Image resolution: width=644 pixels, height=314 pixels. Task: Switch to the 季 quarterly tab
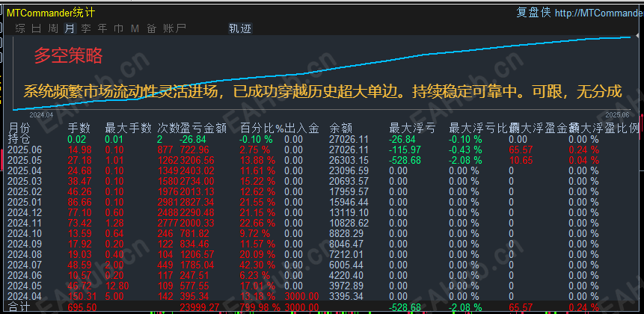pos(86,28)
